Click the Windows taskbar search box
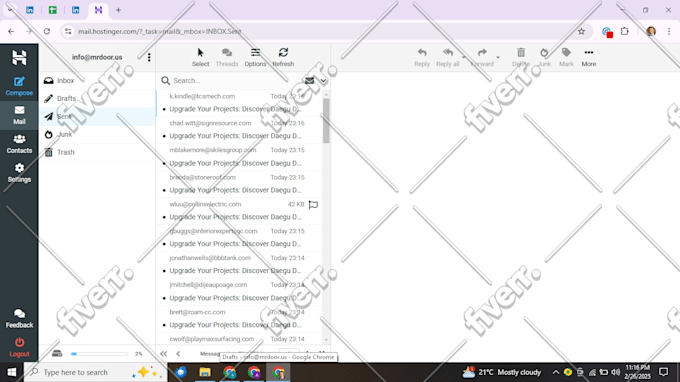680x382 pixels. [95, 372]
